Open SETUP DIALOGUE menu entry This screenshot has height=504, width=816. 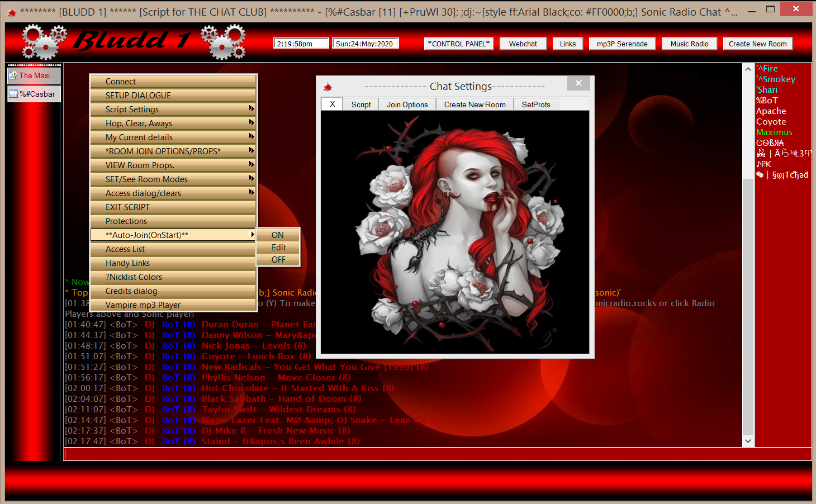pos(173,96)
